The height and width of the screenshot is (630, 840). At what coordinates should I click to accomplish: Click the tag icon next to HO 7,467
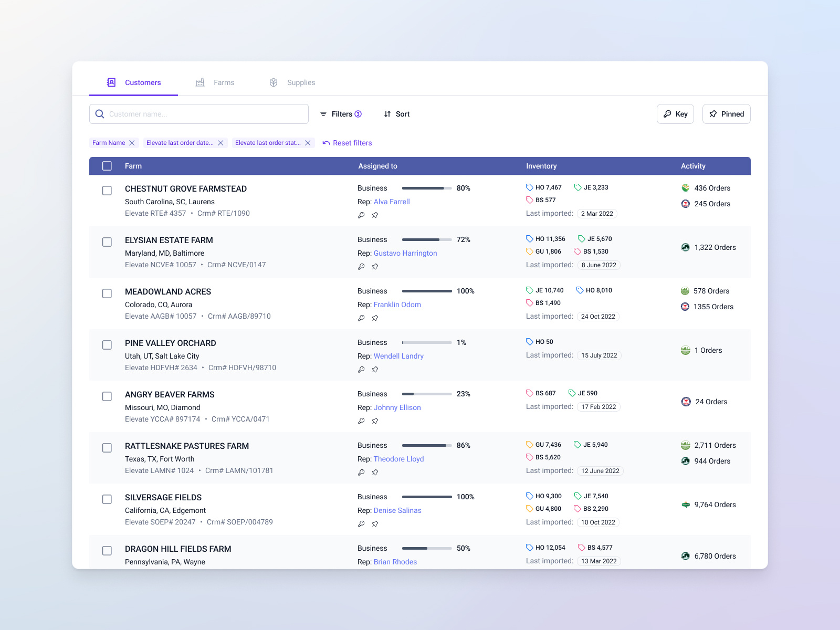tap(529, 187)
